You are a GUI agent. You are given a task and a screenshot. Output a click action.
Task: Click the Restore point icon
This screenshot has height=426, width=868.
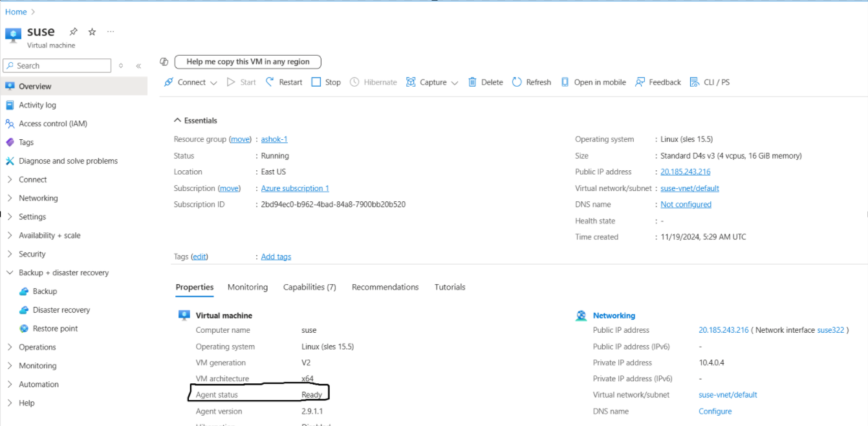pyautogui.click(x=24, y=329)
